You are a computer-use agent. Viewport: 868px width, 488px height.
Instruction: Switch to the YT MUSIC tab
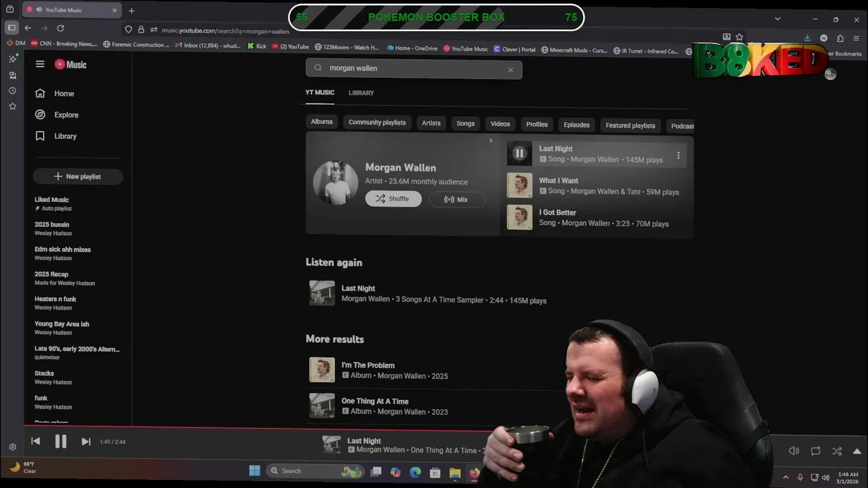[x=319, y=92]
